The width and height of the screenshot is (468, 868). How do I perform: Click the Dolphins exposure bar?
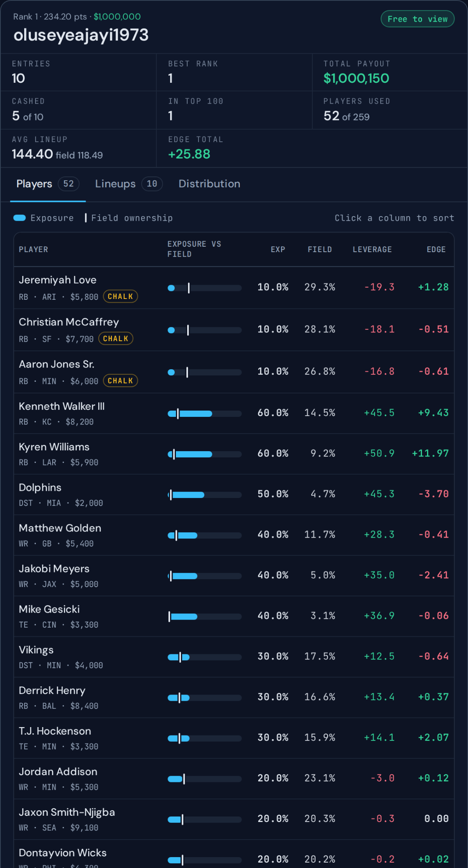(x=205, y=495)
